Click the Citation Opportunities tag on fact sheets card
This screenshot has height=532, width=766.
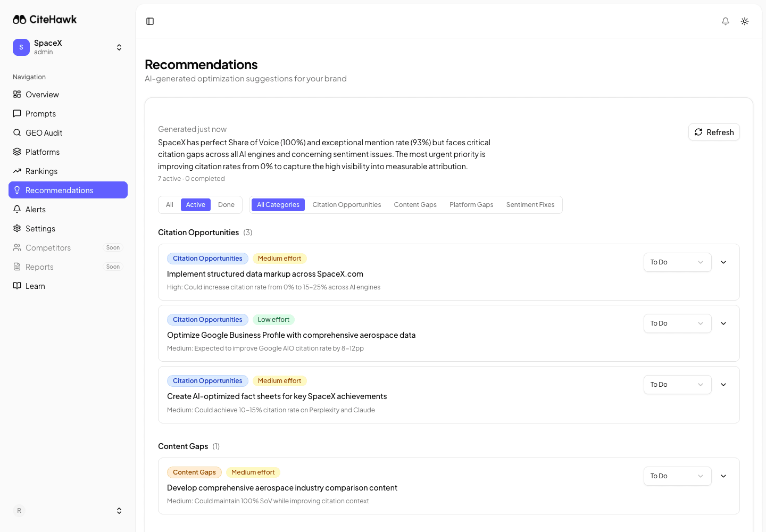coord(207,381)
